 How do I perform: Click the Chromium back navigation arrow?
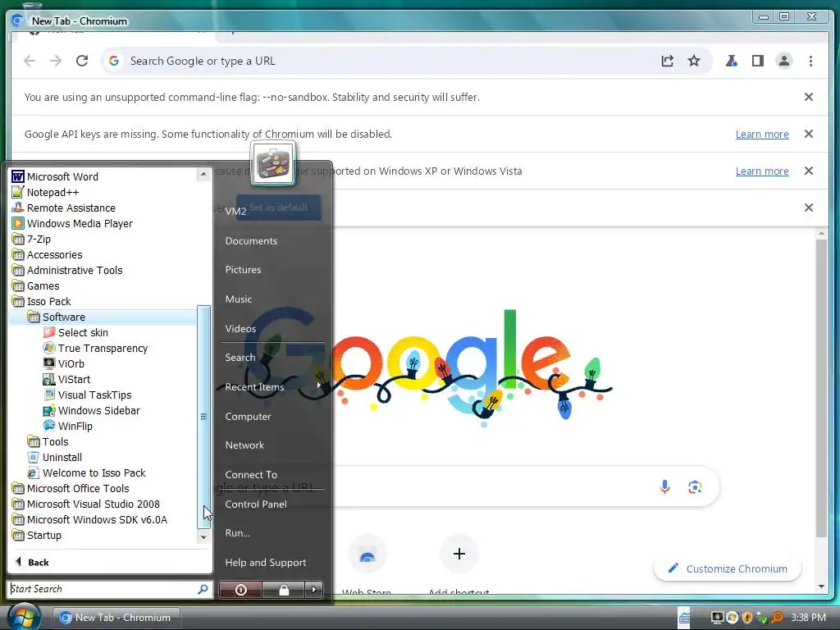tap(30, 61)
